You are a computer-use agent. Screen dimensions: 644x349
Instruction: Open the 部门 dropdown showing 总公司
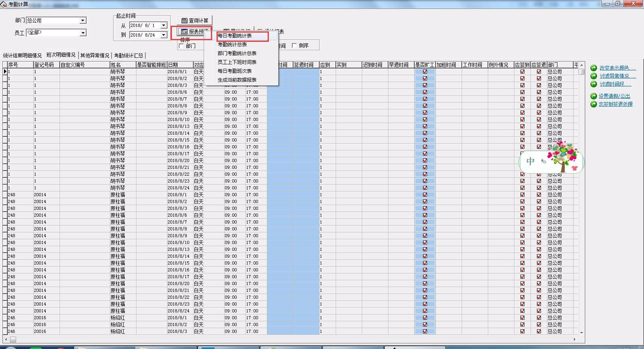[x=83, y=21]
